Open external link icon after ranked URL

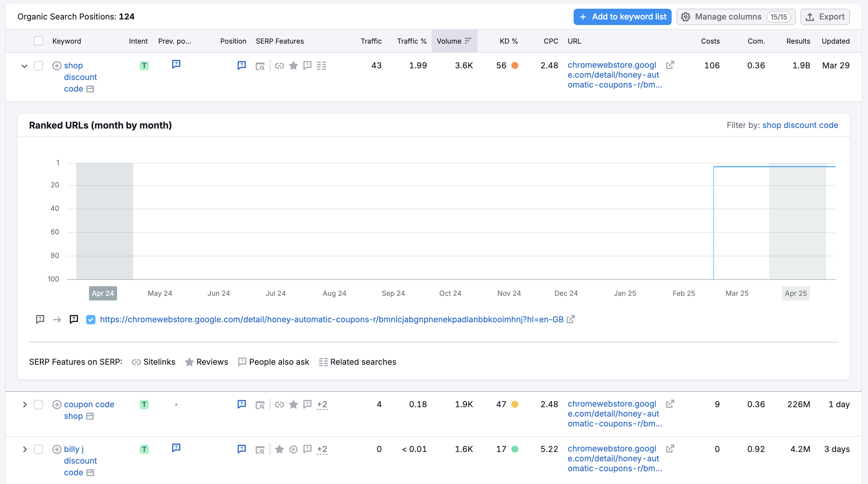pos(570,319)
